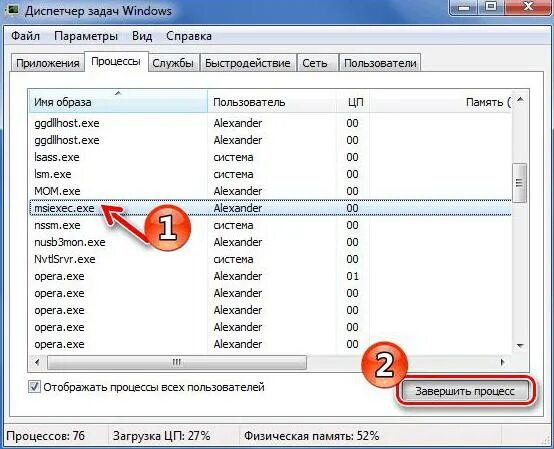Switch to the Службы tab

(173, 63)
